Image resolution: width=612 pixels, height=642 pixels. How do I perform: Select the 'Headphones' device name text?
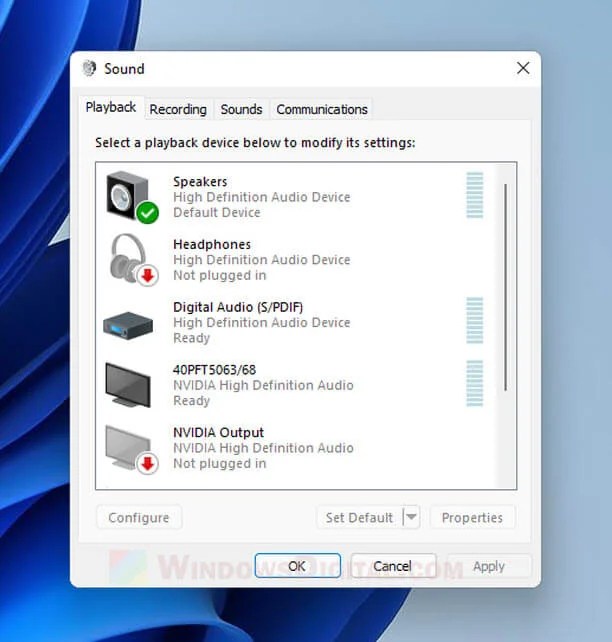coord(212,244)
